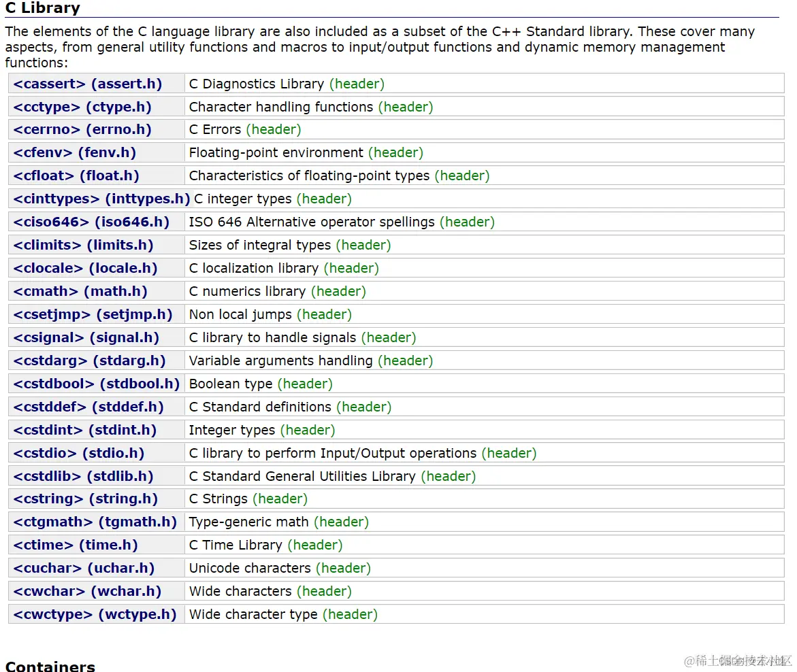The width and height of the screenshot is (797, 672).
Task: Open the <cmath> (math.h) link
Action: [80, 292]
